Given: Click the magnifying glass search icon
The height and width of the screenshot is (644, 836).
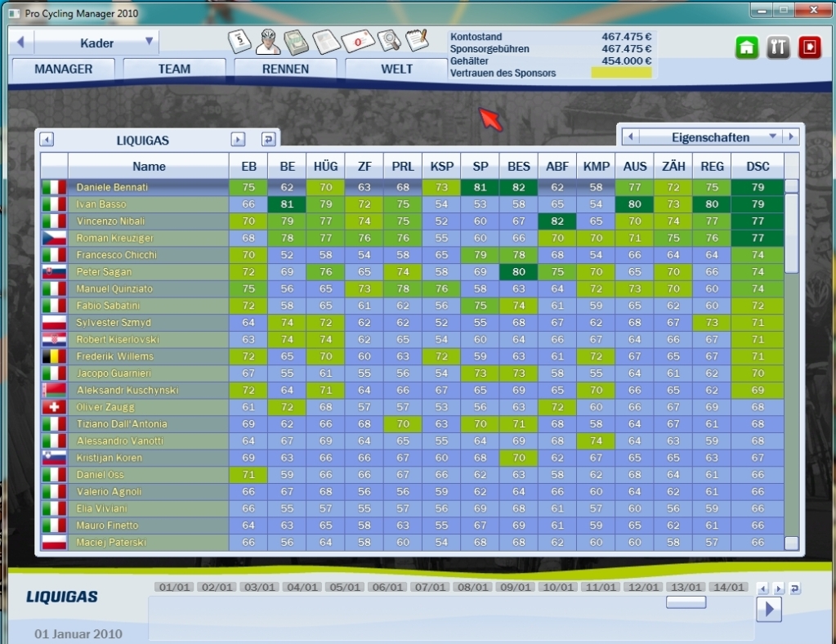Looking at the screenshot, I should (x=389, y=40).
